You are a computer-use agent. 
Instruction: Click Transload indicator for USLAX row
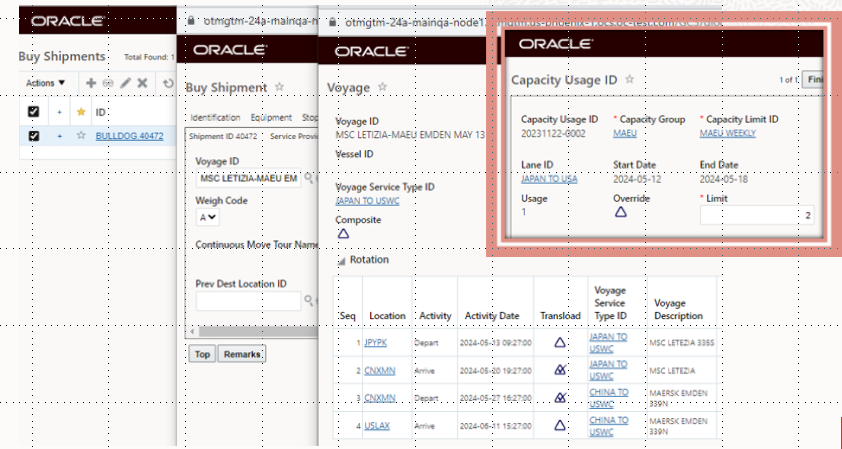(560, 425)
